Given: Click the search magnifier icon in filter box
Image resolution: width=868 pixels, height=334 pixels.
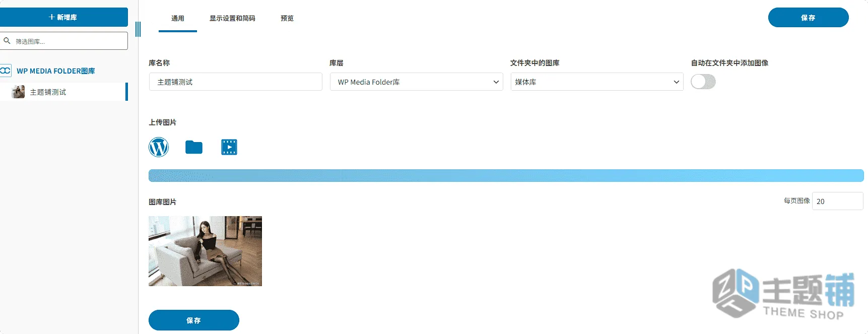Looking at the screenshot, I should point(7,41).
